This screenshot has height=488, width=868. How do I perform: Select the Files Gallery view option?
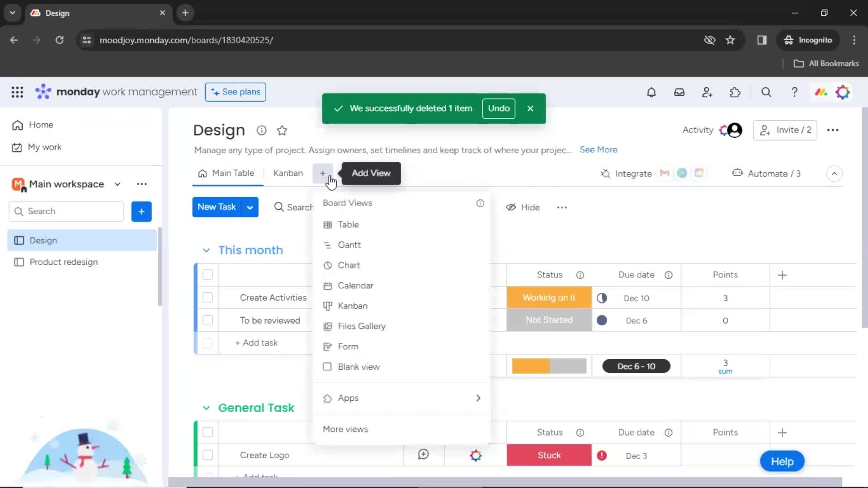tap(362, 326)
